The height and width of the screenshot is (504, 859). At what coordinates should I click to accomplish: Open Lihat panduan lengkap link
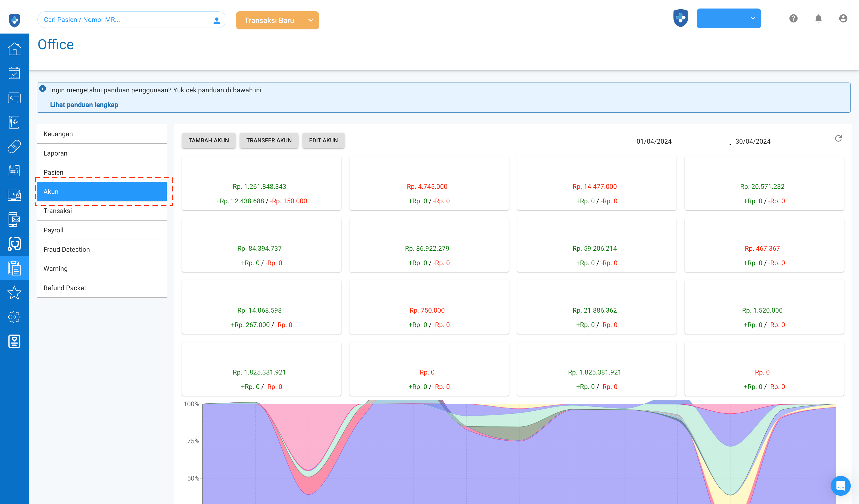point(84,105)
